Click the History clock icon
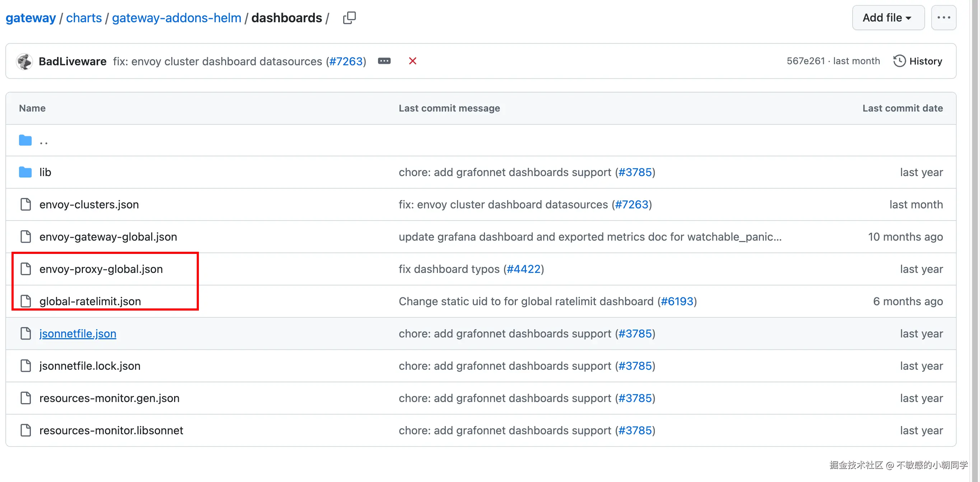Image resolution: width=980 pixels, height=482 pixels. (899, 61)
